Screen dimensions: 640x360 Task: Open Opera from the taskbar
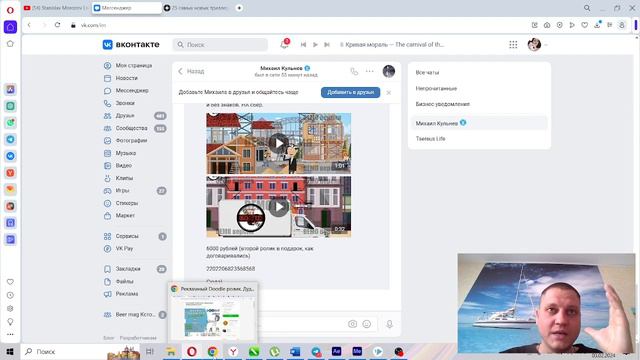tap(192, 351)
